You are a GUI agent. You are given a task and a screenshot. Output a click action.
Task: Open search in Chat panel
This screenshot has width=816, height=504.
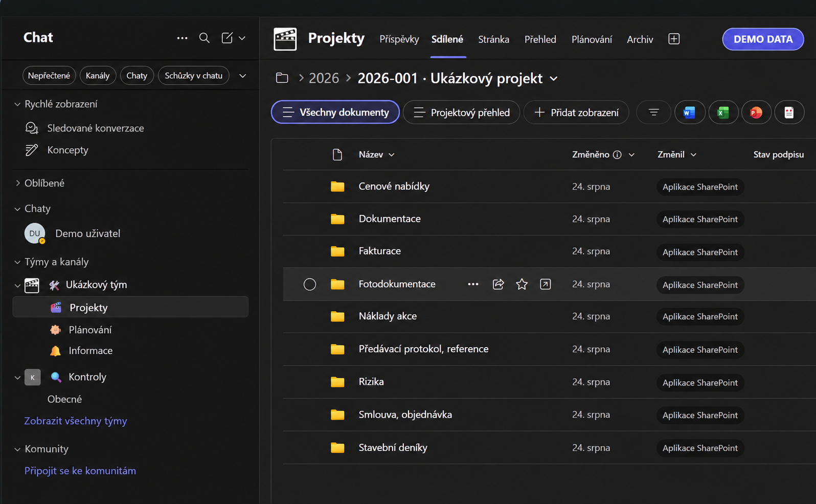204,38
